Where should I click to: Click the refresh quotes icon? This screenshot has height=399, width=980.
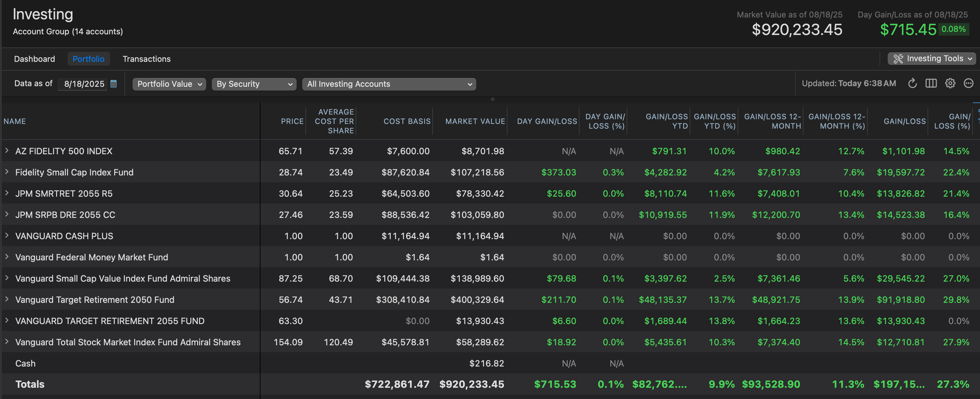[x=912, y=83]
